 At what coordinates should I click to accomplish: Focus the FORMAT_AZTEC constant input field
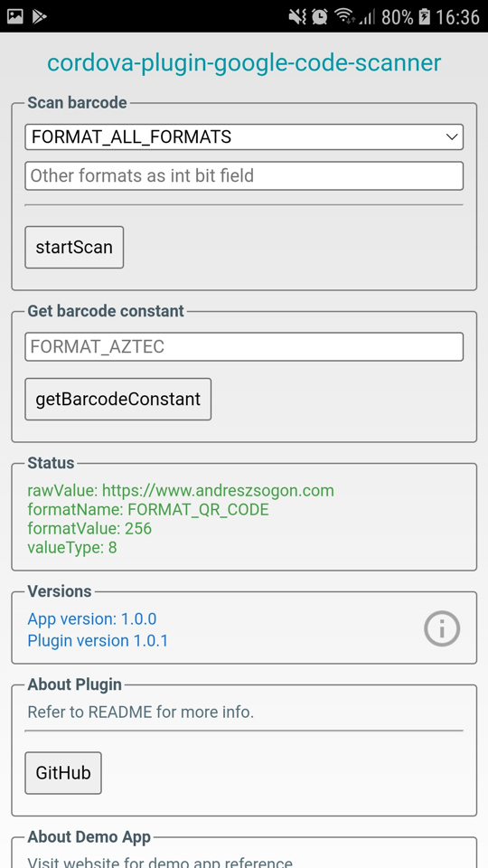point(244,346)
